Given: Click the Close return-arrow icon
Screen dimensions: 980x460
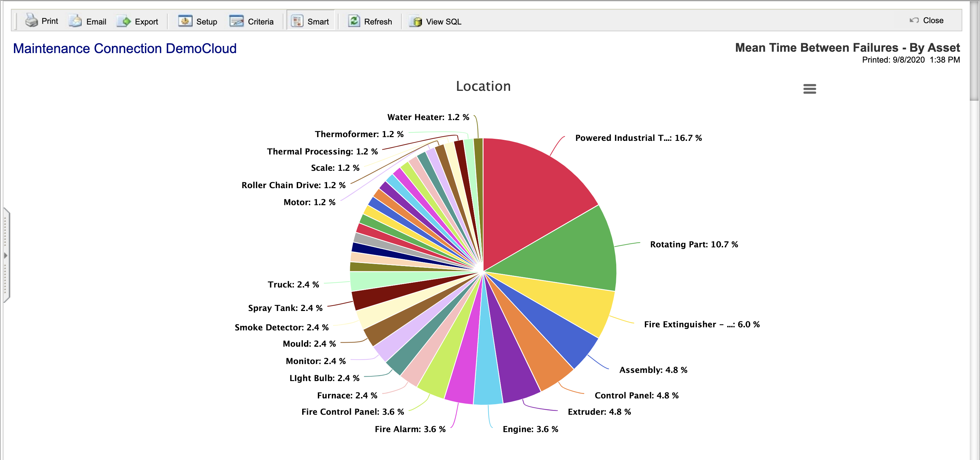Looking at the screenshot, I should [914, 20].
